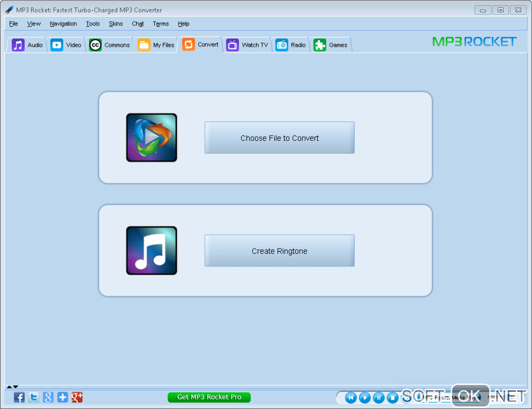
Task: Click the rocket icon in title bar
Action: 9,10
